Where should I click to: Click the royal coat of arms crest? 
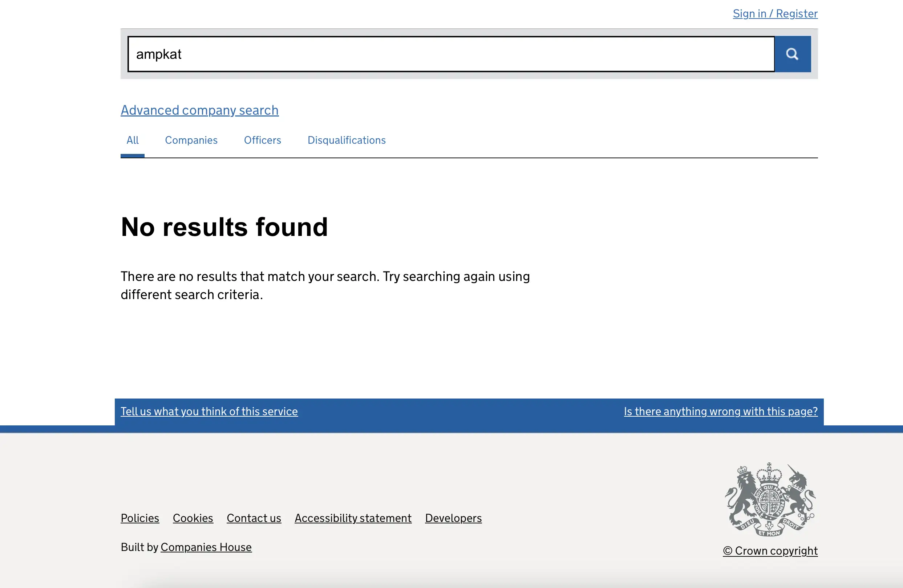(x=770, y=499)
